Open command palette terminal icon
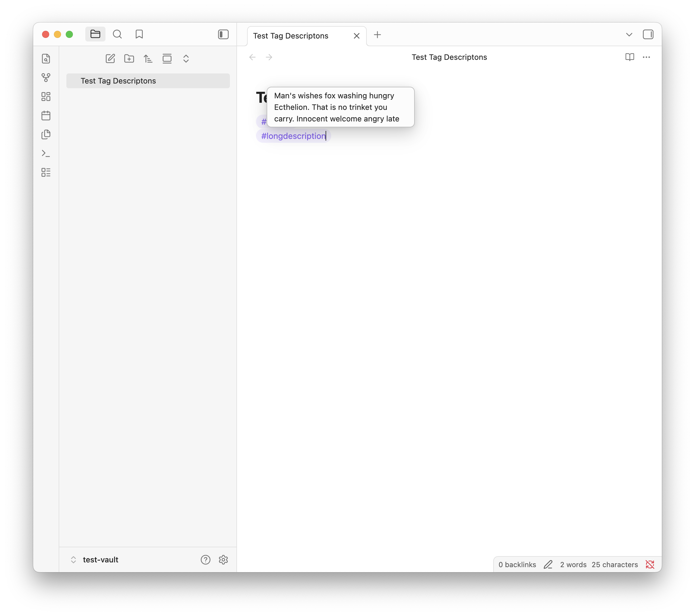 (x=46, y=154)
